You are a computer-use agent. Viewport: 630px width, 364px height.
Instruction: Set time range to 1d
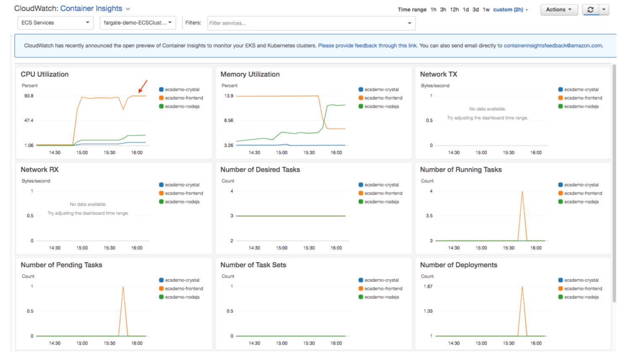point(466,10)
